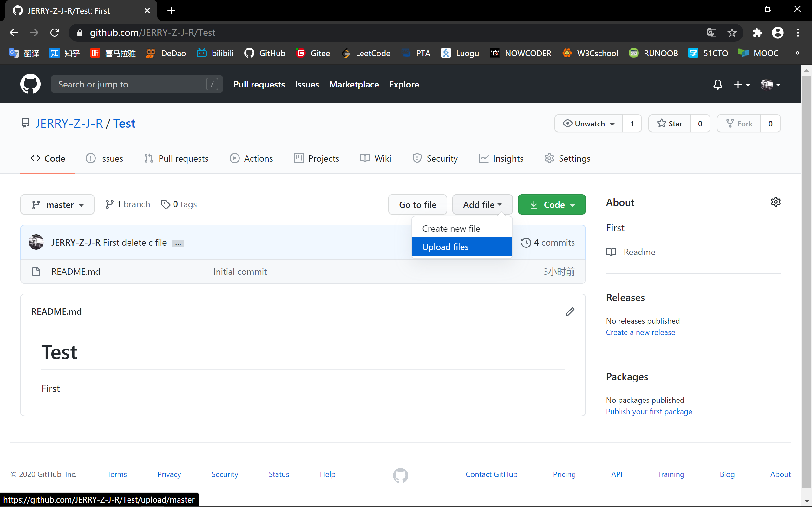This screenshot has height=507, width=812.
Task: Star the Test repository
Action: (x=669, y=123)
